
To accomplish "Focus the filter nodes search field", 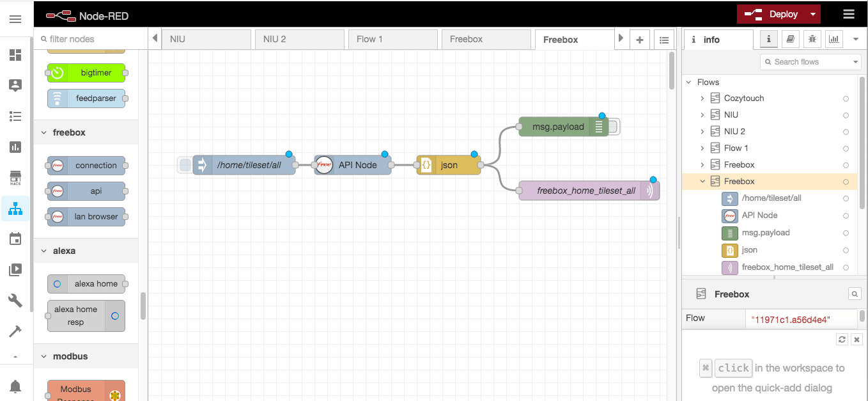I will (89, 39).
